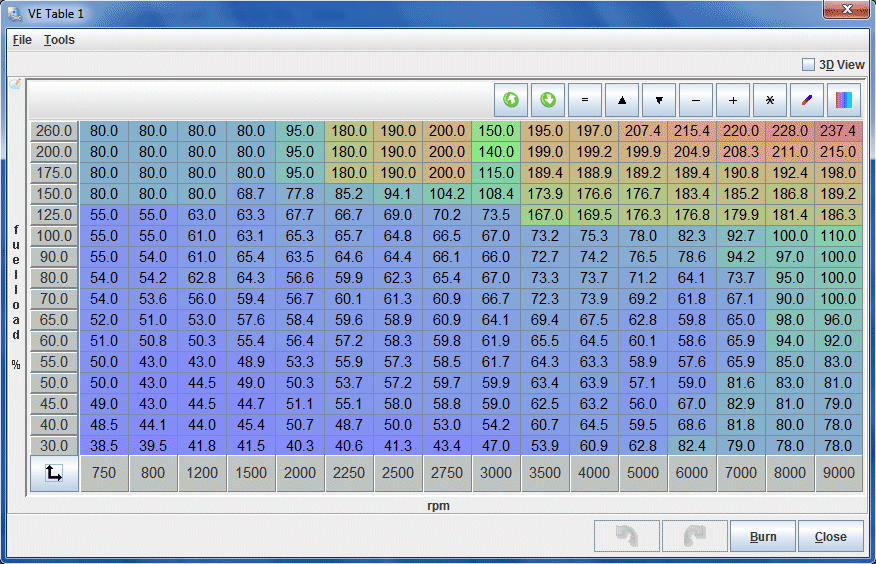Screen dimensions: 876x564
Task: Click the pencil interpolate tool button
Action: (807, 100)
